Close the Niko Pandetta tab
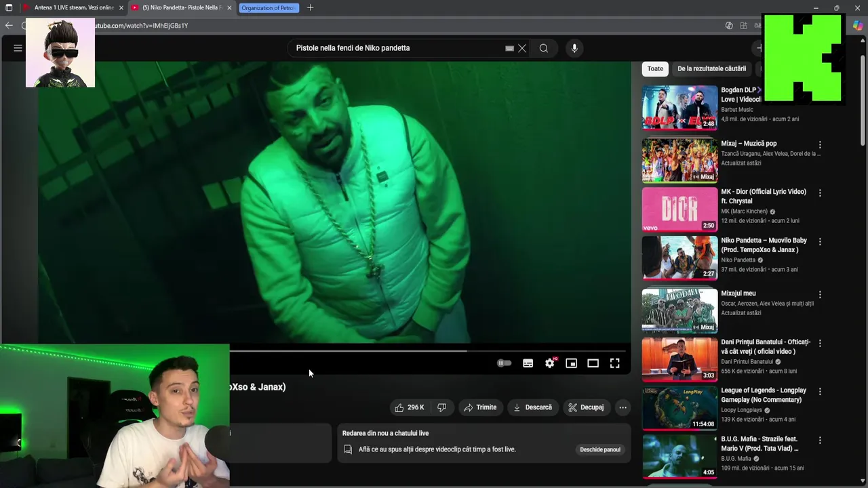Screen dimensions: 868x488 tap(229, 7)
